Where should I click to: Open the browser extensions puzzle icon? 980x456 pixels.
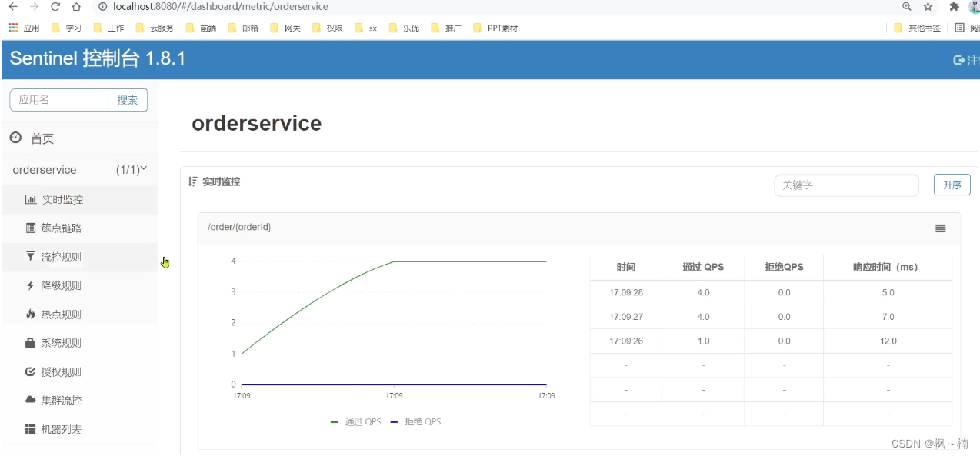click(x=955, y=6)
